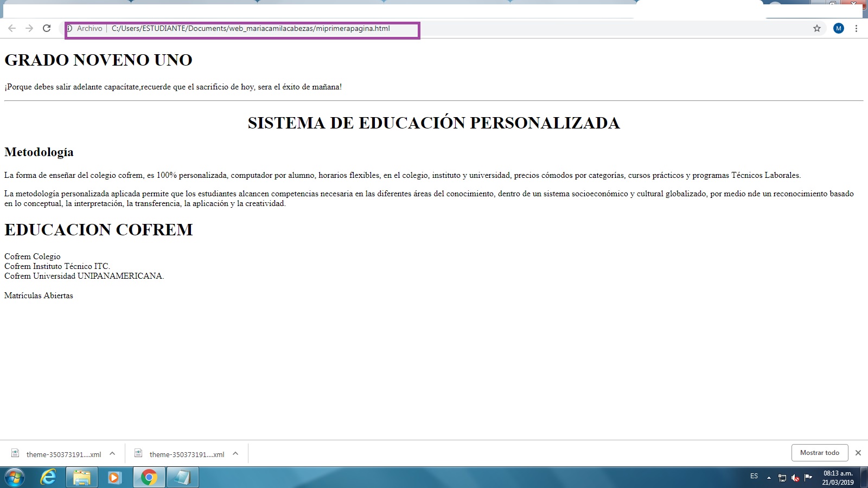Open the Chrome three-dot menu
Image resolution: width=868 pixels, height=488 pixels.
[x=856, y=28]
